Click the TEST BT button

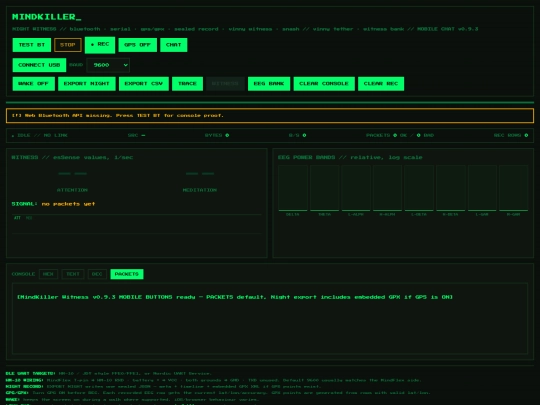pos(32,45)
